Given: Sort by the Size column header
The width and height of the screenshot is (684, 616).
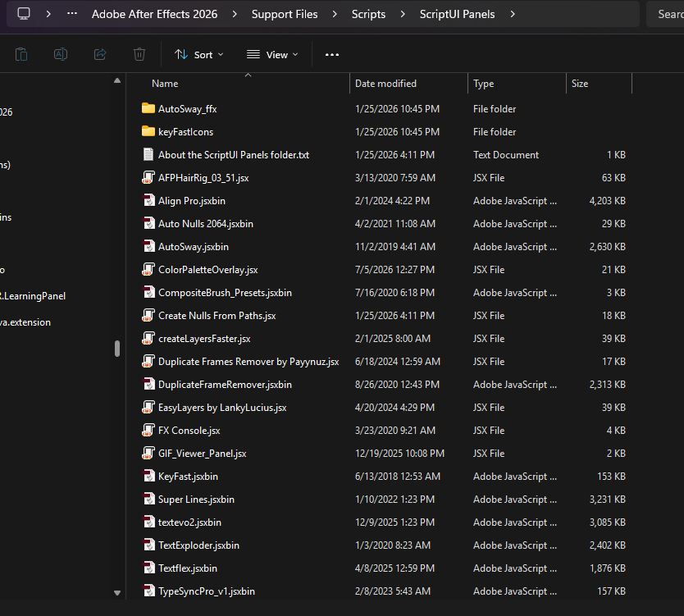Looking at the screenshot, I should (x=580, y=84).
